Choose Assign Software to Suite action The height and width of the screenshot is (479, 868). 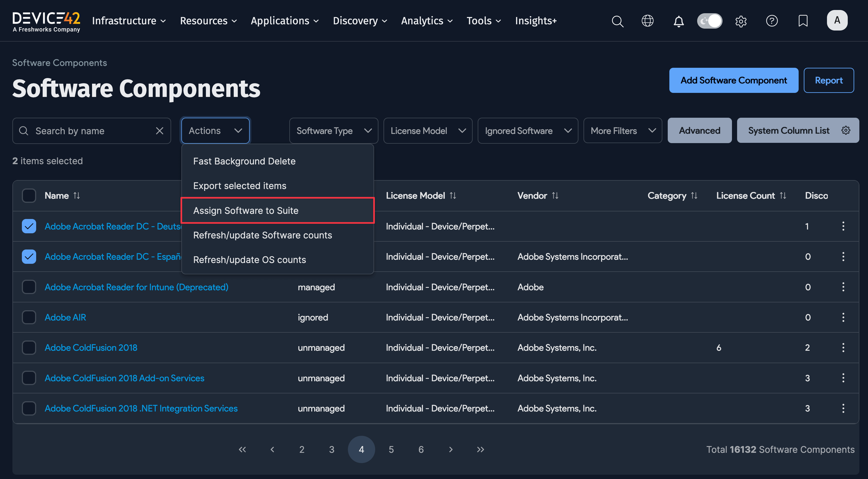pyautogui.click(x=246, y=211)
